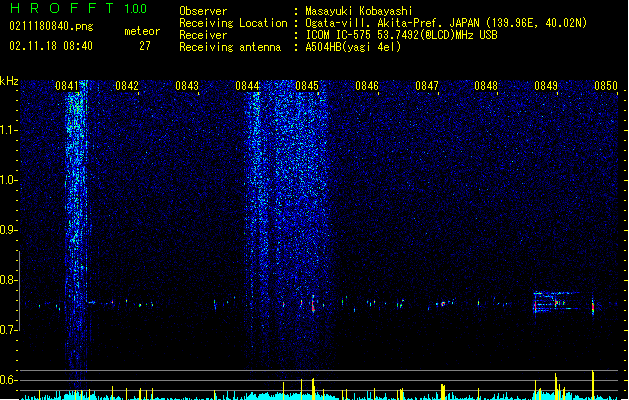The image size is (629, 400).
Task: Click the meteor count 27
Action: [x=145, y=46]
